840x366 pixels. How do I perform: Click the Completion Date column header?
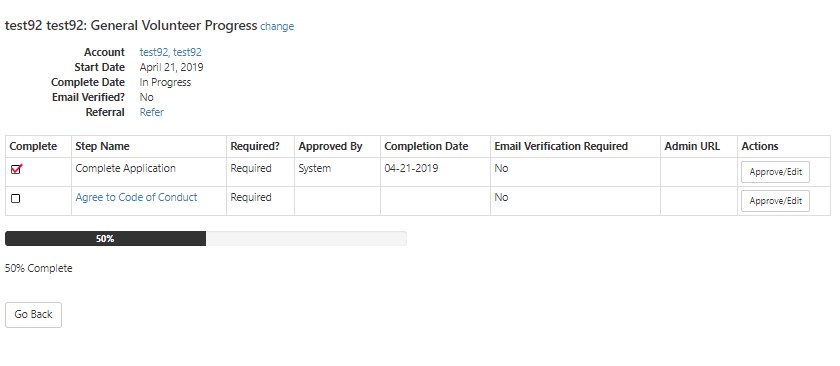(426, 146)
